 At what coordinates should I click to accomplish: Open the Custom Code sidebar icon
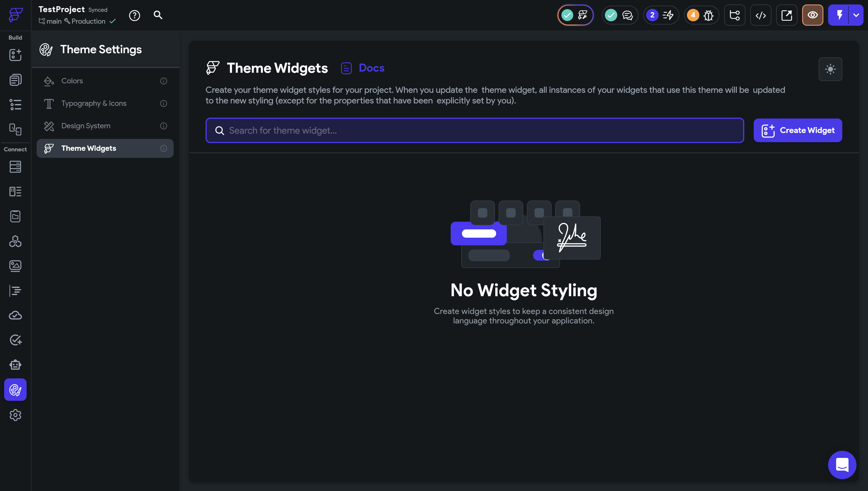15,291
